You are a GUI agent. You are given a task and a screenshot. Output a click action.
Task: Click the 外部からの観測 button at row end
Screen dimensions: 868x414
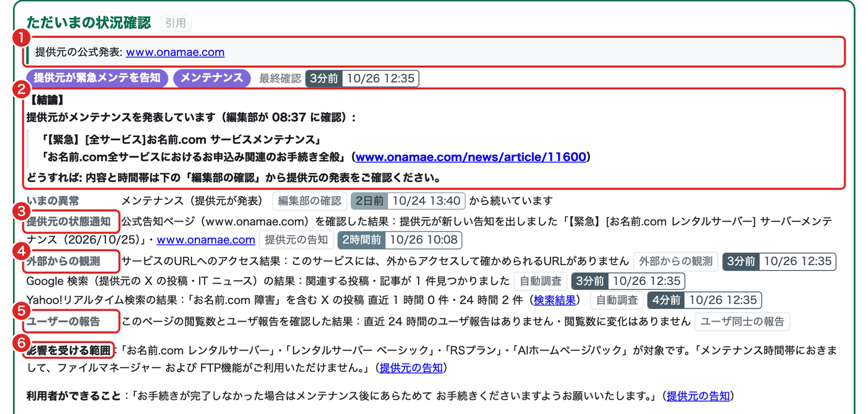[676, 261]
